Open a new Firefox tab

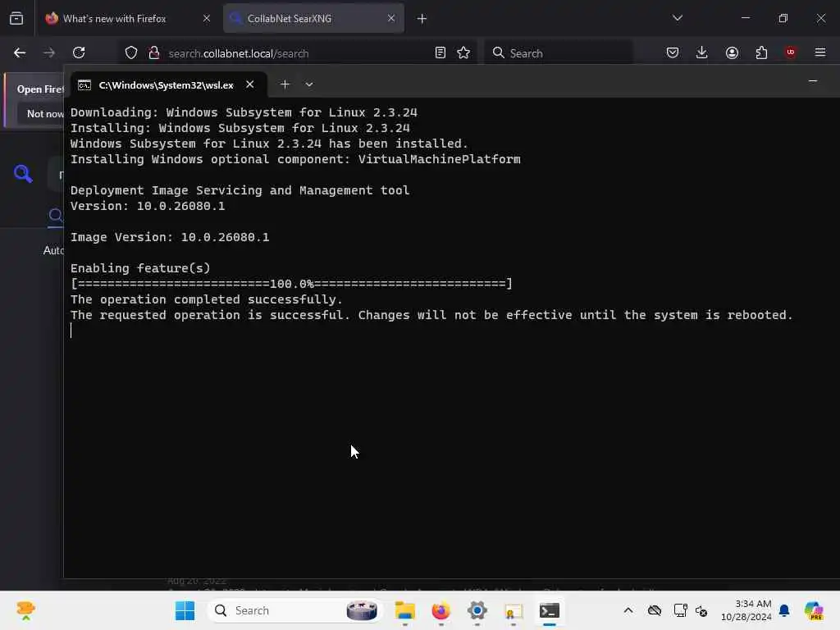[x=422, y=19]
